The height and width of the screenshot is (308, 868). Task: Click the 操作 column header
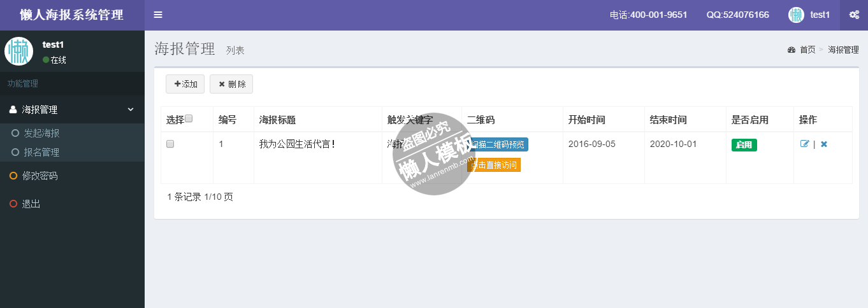click(x=808, y=120)
